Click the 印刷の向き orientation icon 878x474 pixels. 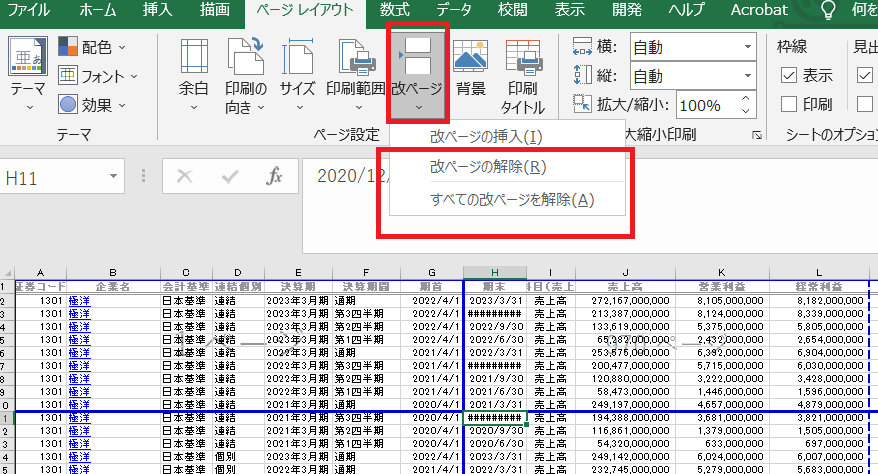tap(245, 57)
